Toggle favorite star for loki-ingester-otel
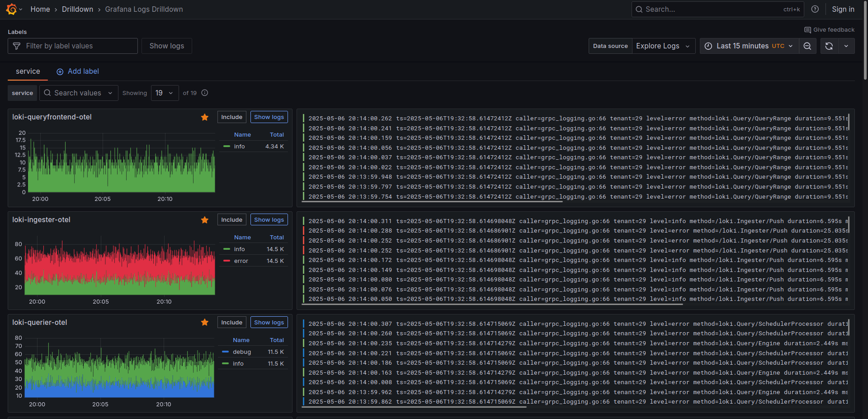868x419 pixels. (x=205, y=220)
